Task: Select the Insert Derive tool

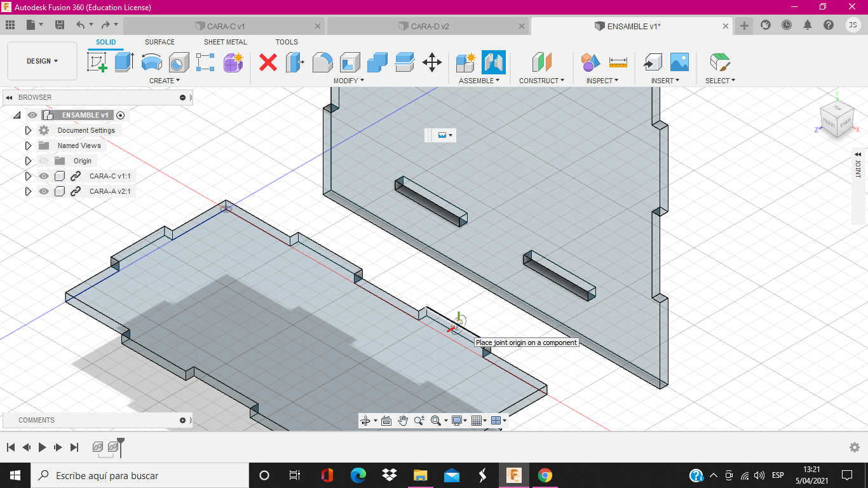Action: pyautogui.click(x=652, y=62)
